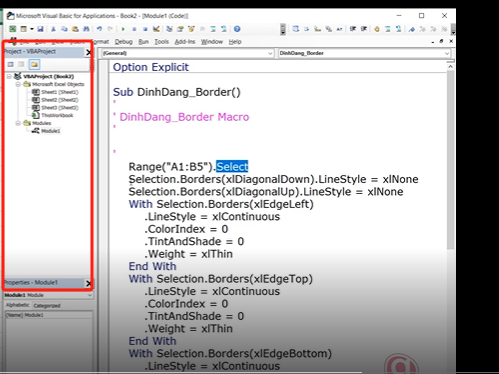Click the code scrollbar up arrow
Viewport: 499px width, 374px height.
[x=450, y=67]
